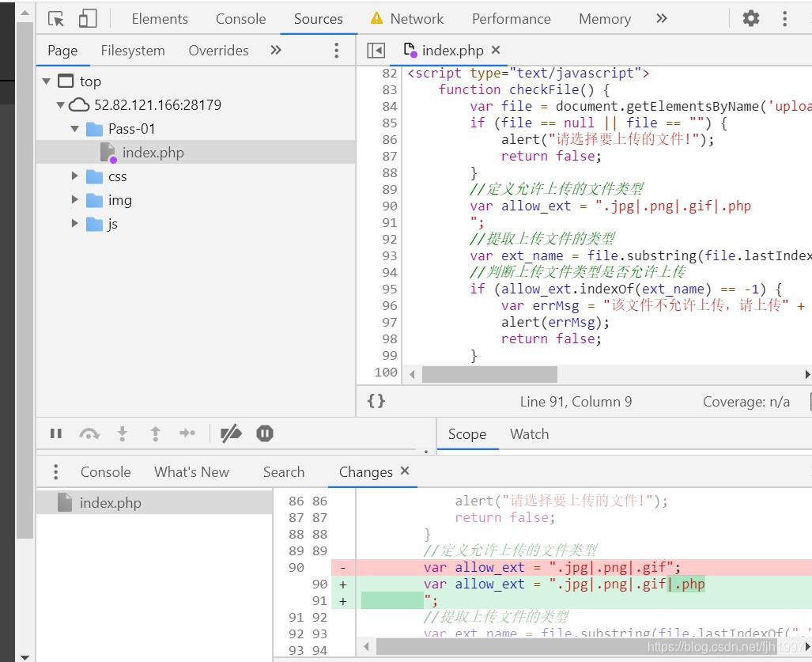Collapse the Pass-01 folder
The image size is (812, 662).
75,129
